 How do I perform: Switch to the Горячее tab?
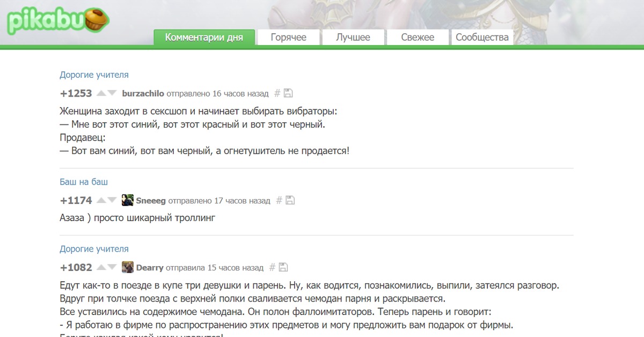pos(288,38)
